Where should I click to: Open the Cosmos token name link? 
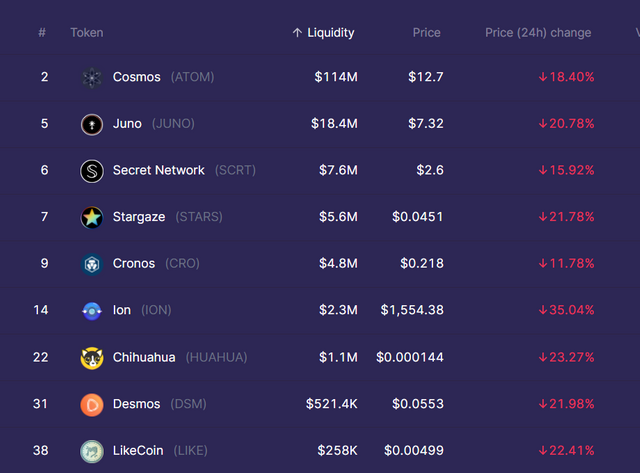pos(137,77)
